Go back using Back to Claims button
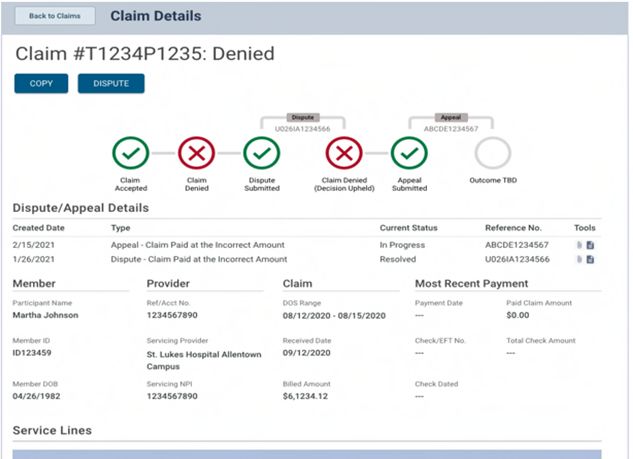The height and width of the screenshot is (459, 633). 56,17
